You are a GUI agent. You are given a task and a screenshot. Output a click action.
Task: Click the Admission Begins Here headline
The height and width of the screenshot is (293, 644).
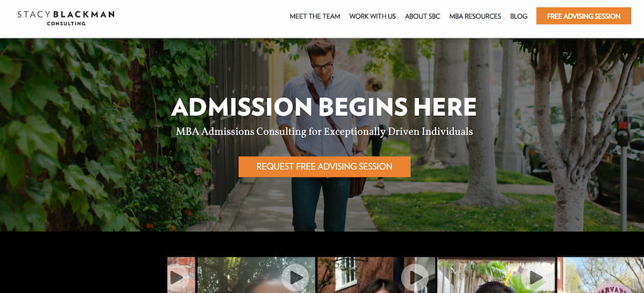324,107
